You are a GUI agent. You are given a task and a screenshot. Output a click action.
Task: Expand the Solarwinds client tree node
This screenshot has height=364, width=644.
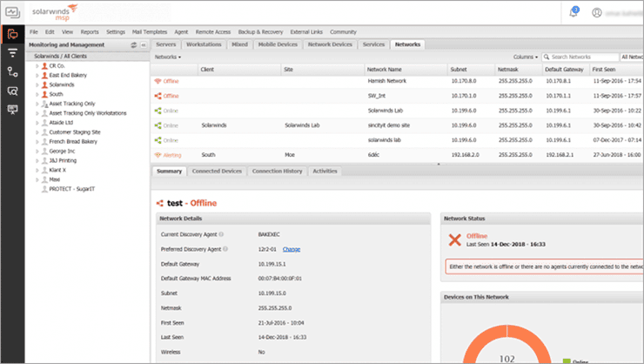pos(37,85)
